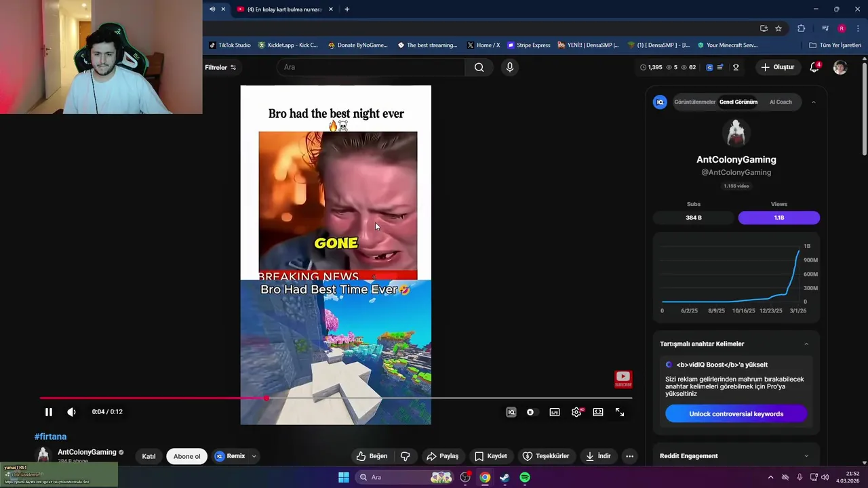The image size is (868, 488).
Task: Click the channel avatar below the video
Action: [x=43, y=456]
